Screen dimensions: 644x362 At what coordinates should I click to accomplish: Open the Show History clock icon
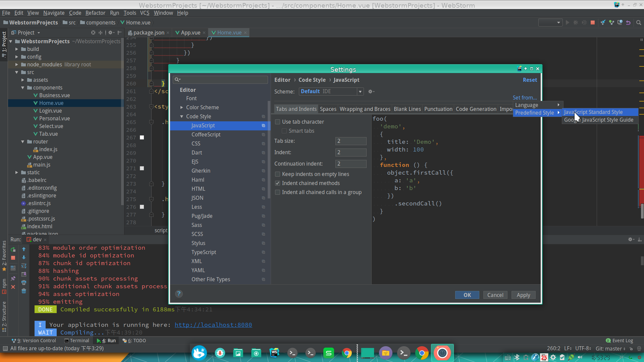click(620, 22)
